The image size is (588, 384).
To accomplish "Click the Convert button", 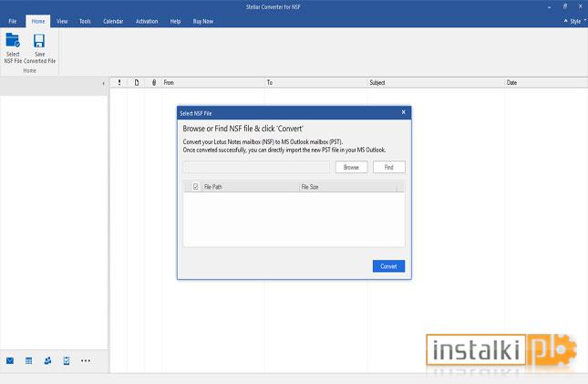I will point(388,266).
